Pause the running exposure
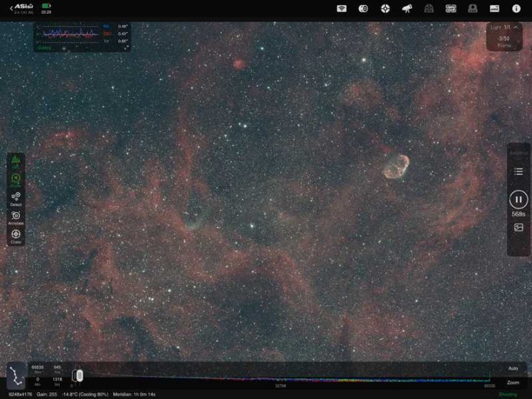Viewport: 532px width, 399px height. tap(519, 199)
